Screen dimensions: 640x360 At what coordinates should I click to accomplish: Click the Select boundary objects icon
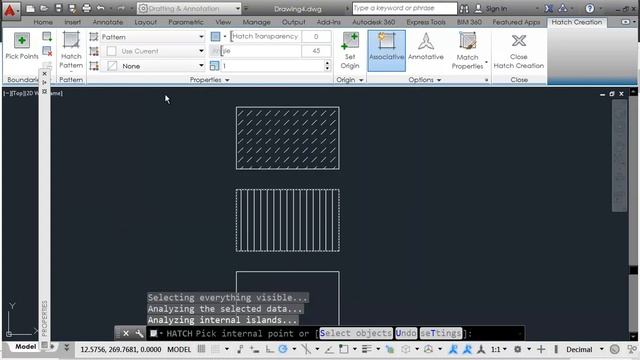[x=47, y=37]
